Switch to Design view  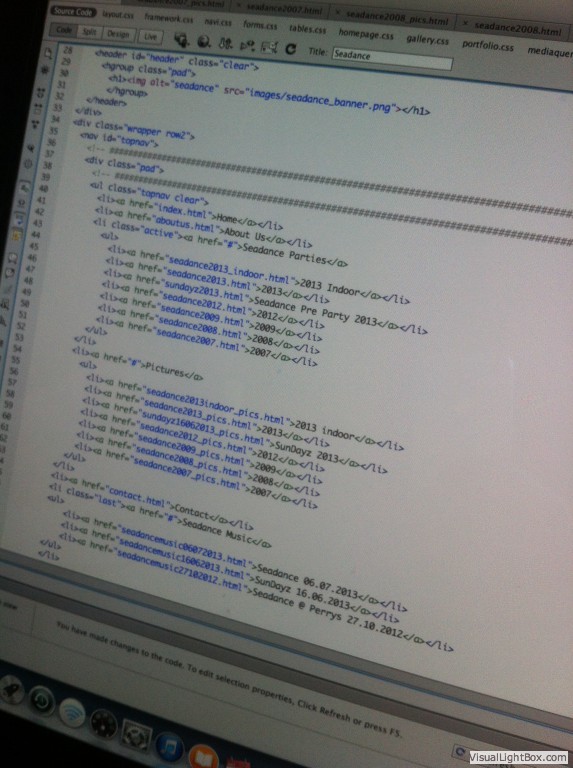click(118, 34)
